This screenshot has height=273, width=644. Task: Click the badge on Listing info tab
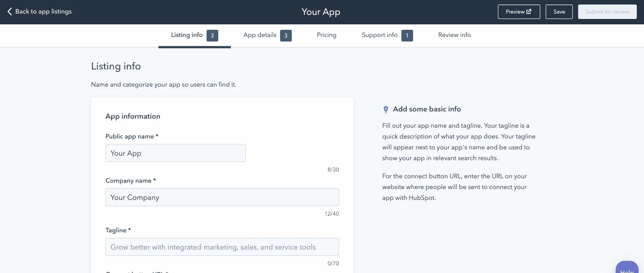click(212, 36)
